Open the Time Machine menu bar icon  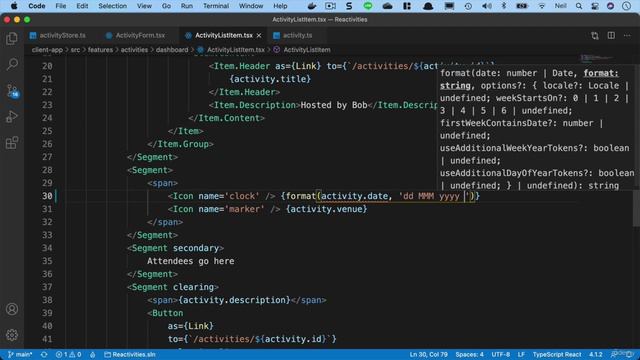point(468,6)
